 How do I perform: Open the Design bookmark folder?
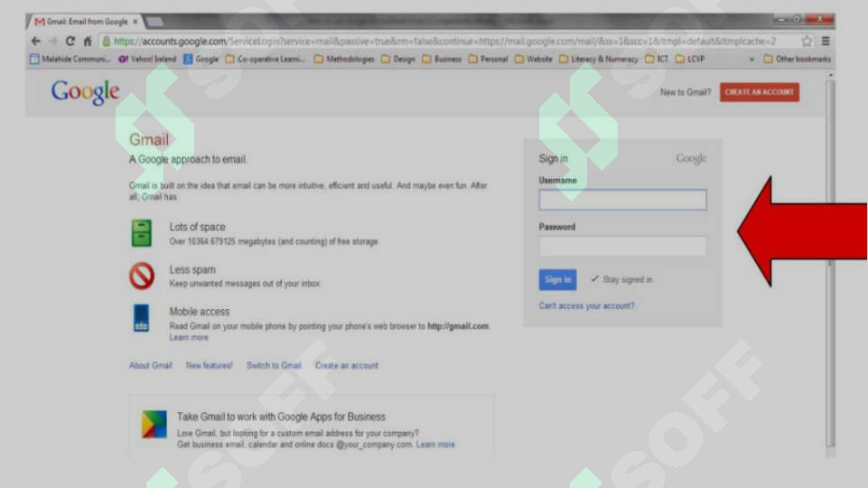pyautogui.click(x=398, y=59)
